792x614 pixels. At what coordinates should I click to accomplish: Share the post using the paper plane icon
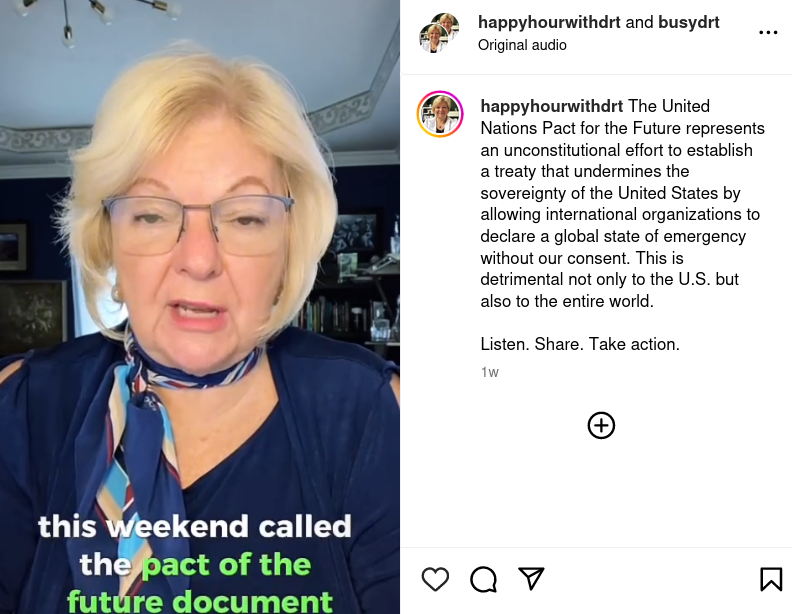coord(531,578)
